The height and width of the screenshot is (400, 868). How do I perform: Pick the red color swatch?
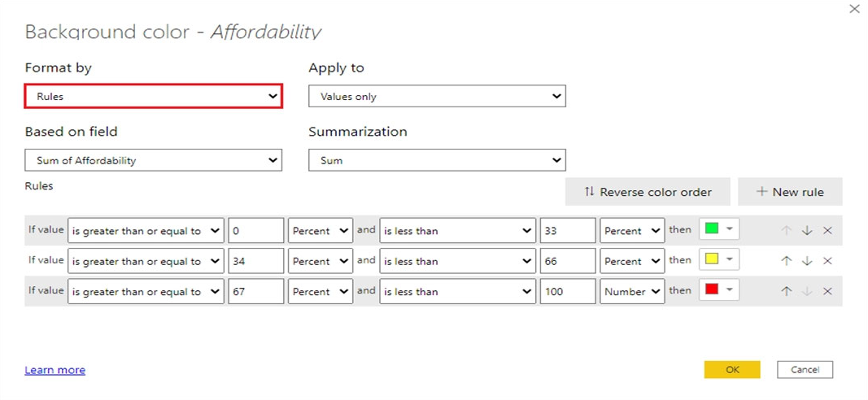point(719,290)
